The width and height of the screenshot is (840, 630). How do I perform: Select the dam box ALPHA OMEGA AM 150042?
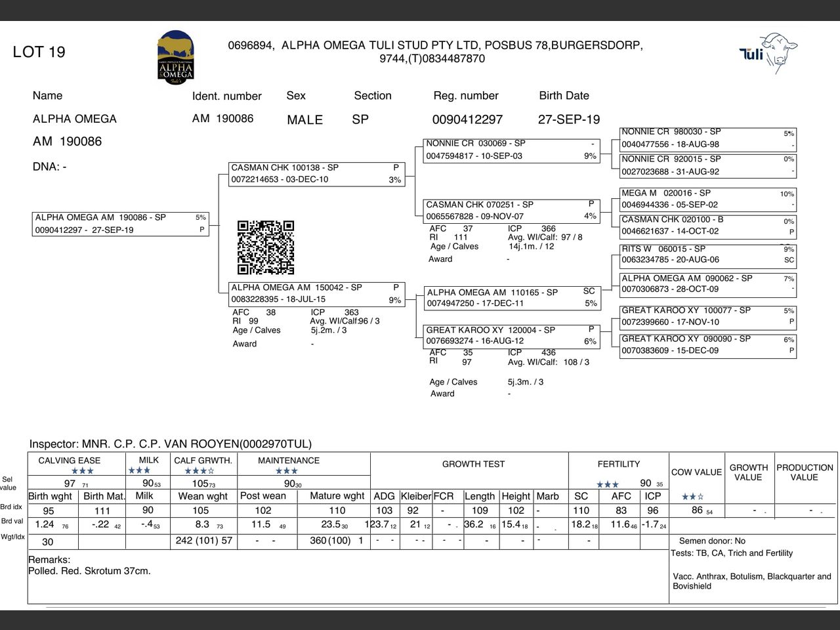coord(317,293)
